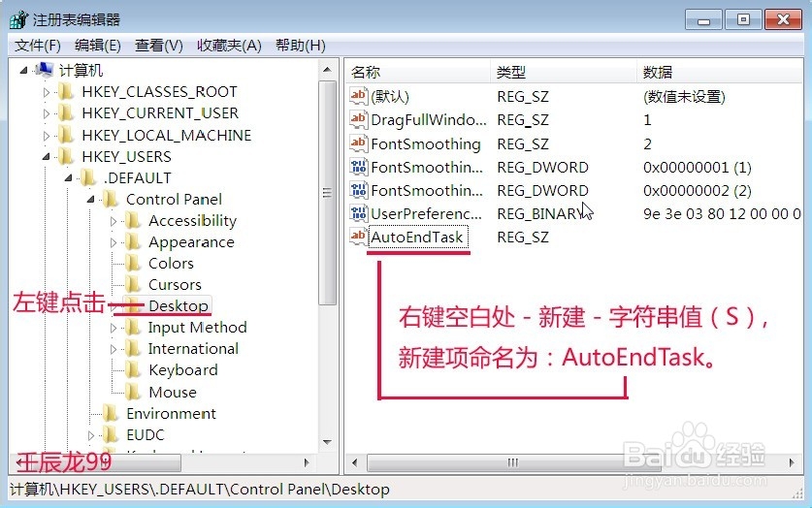Open the 查看(V) menu
Screen dimensions: 812x508
point(158,46)
